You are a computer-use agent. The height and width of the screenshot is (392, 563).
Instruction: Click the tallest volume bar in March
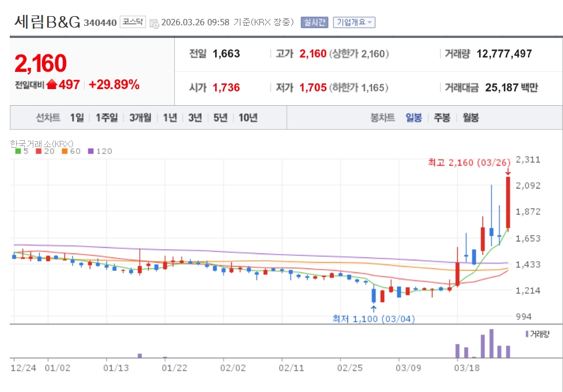[491, 343]
